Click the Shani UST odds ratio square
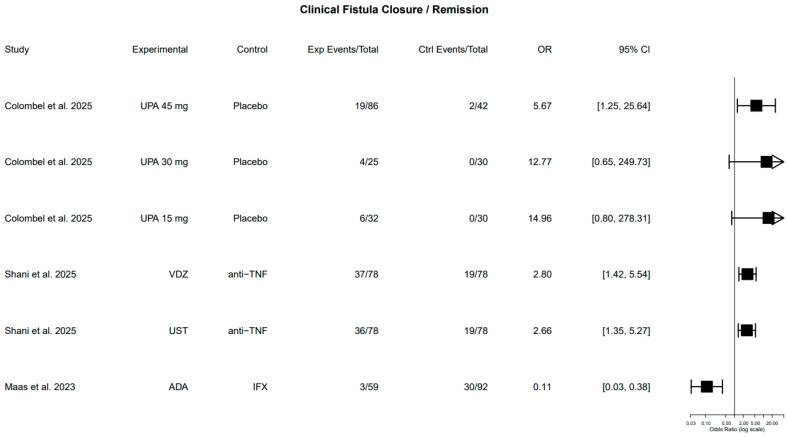Screen dimensions: 788x437 point(747,331)
